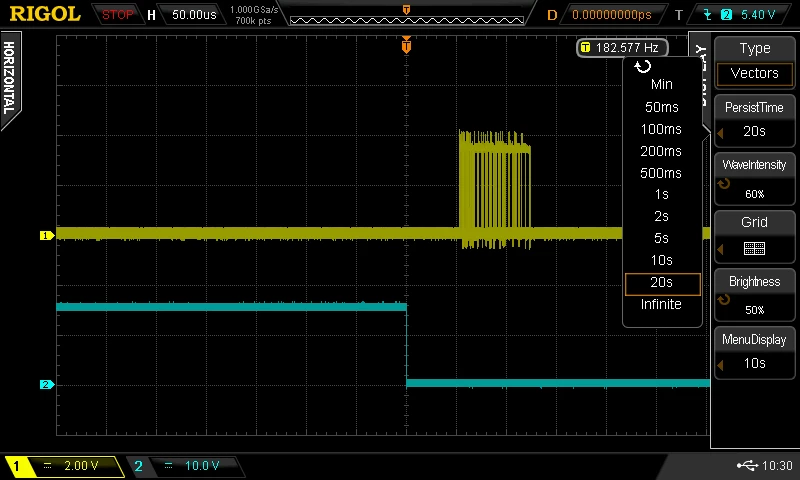
Task: Click the 50.00us horizontal timebase readout
Action: [194, 15]
